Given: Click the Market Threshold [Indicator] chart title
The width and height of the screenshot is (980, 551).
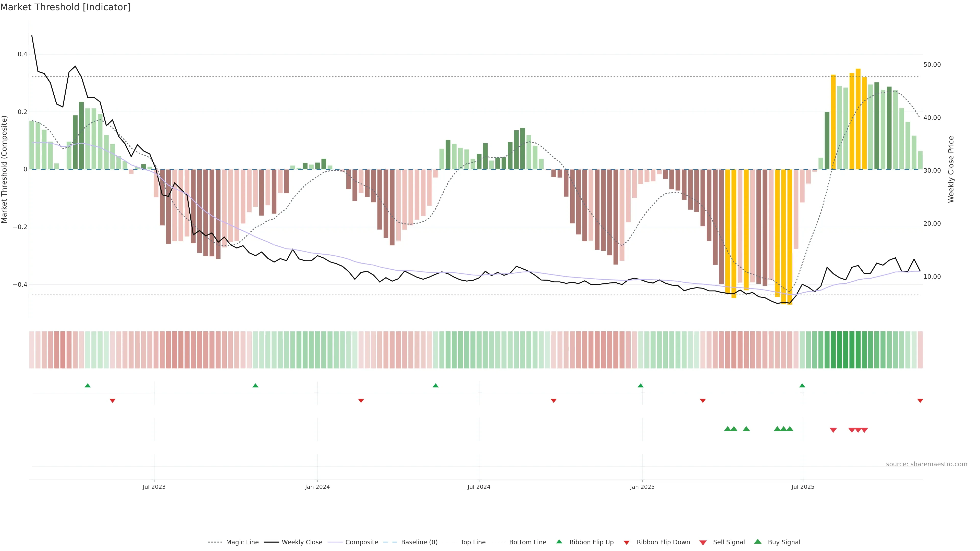Looking at the screenshot, I should (x=65, y=7).
